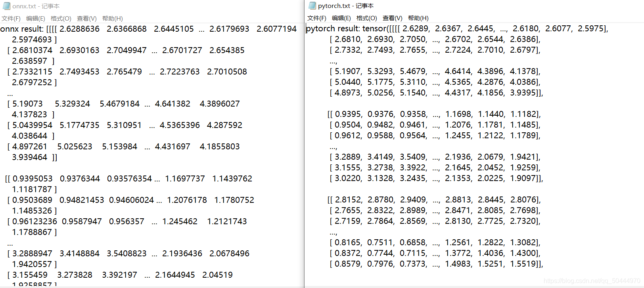Click value 0.8165 in pytorch window
The height and width of the screenshot is (288, 644).
(x=348, y=242)
